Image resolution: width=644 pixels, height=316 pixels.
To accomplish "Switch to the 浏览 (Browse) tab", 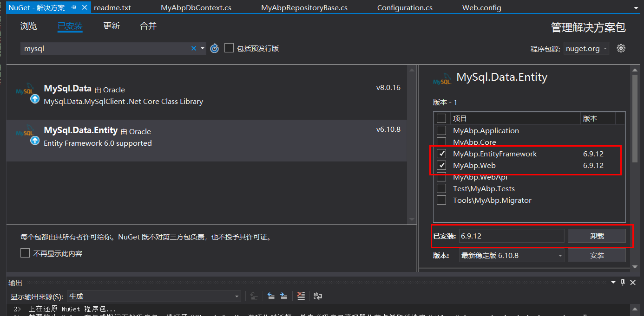I will (x=29, y=26).
